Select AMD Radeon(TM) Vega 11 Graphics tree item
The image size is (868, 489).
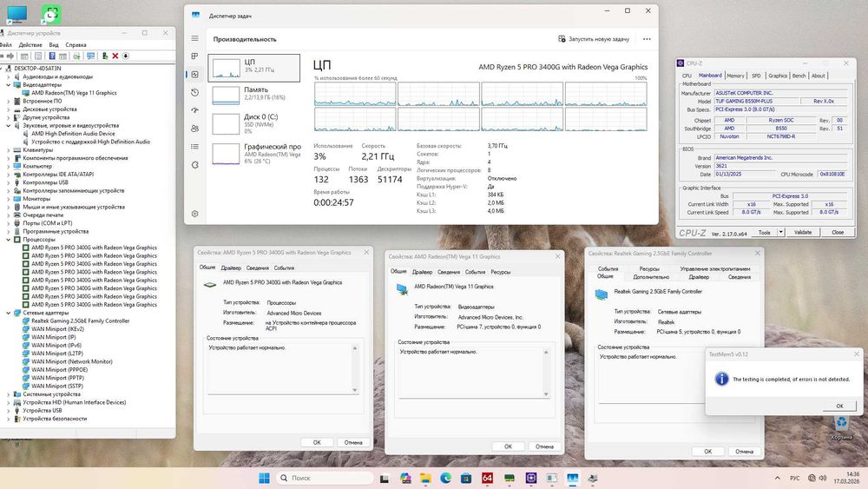click(x=74, y=93)
